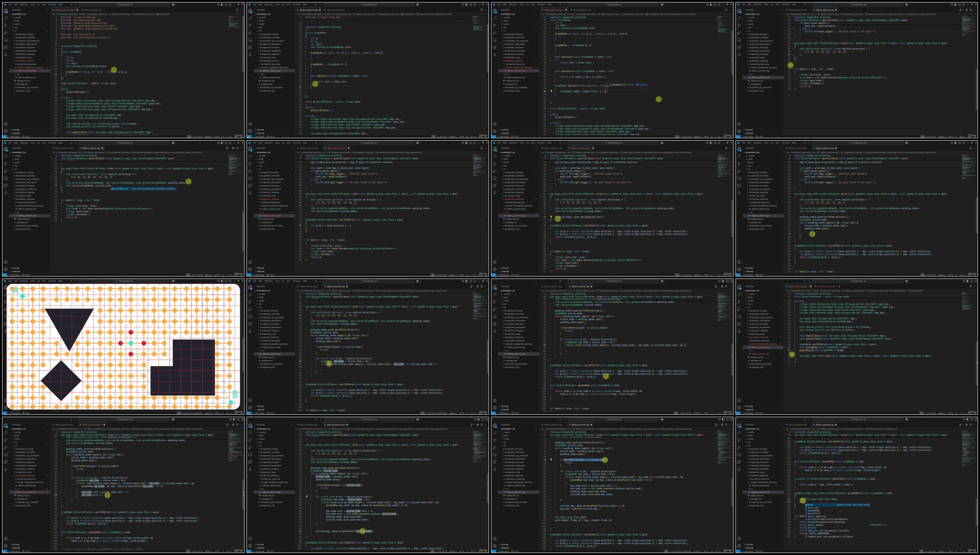This screenshot has width=980, height=555.
Task: Click editor minimap in top-left frame
Action: [x=235, y=22]
